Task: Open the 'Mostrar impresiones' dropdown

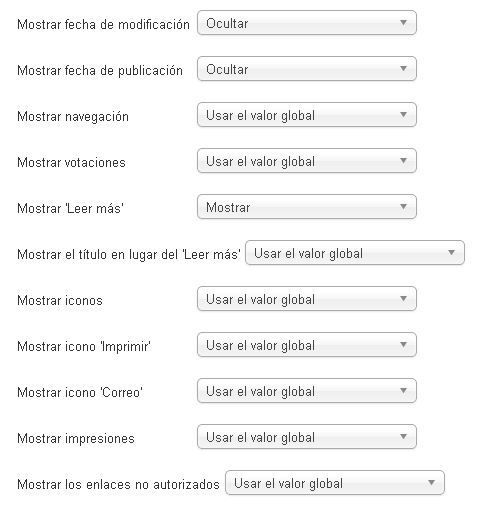Action: (307, 437)
